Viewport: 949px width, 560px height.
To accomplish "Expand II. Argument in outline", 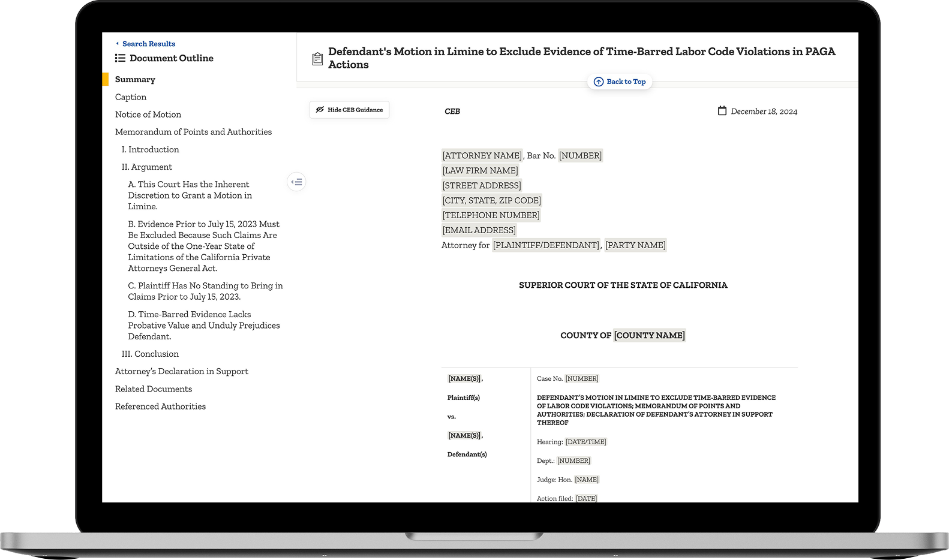I will [x=146, y=167].
